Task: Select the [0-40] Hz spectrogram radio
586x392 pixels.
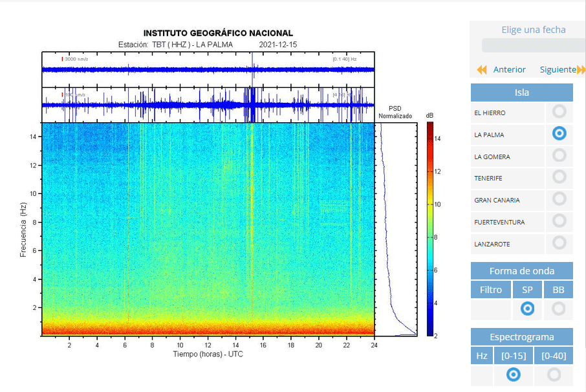Action: pyautogui.click(x=554, y=375)
